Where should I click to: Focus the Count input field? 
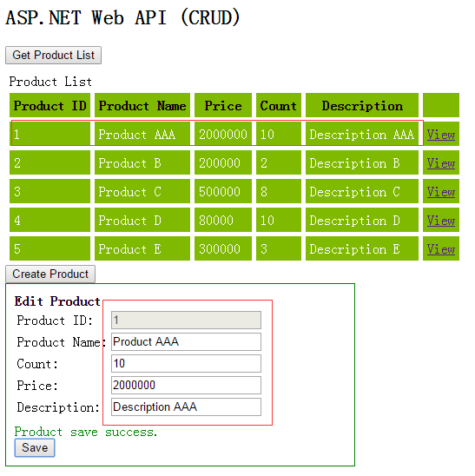coord(186,363)
